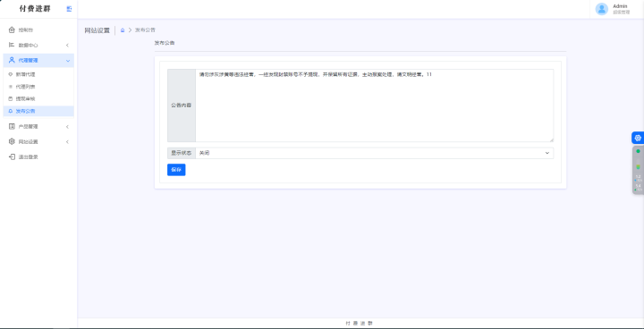The height and width of the screenshot is (329, 644).
Task: Expand the 产品管理 menu chevron
Action: tap(67, 127)
